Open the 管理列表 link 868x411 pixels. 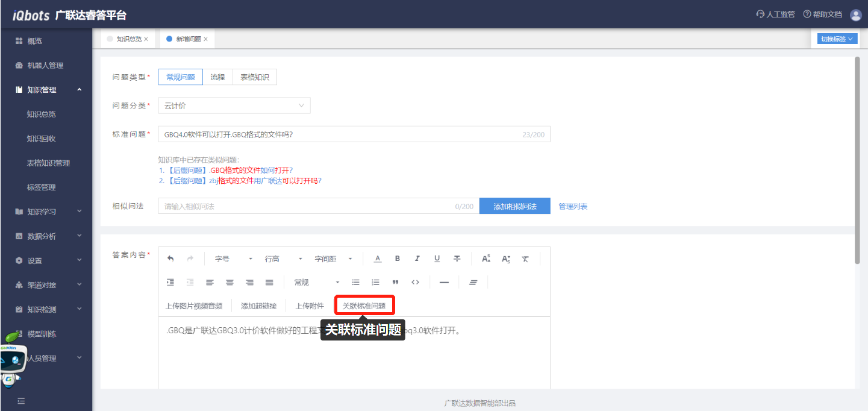(573, 206)
